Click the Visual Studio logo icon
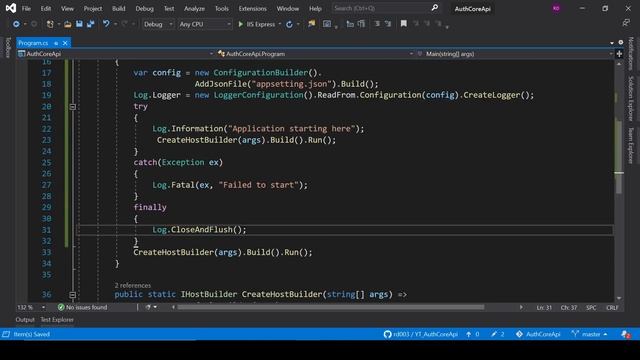640x360 pixels. click(11, 8)
